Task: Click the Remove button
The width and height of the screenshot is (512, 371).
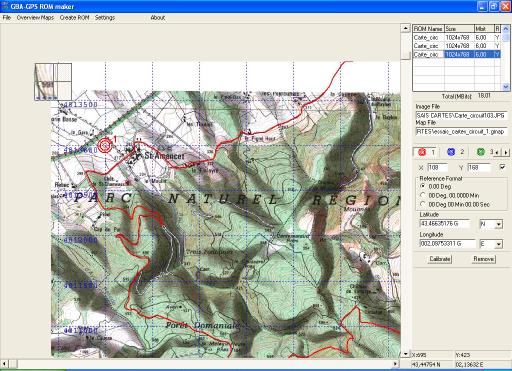Action: (484, 259)
